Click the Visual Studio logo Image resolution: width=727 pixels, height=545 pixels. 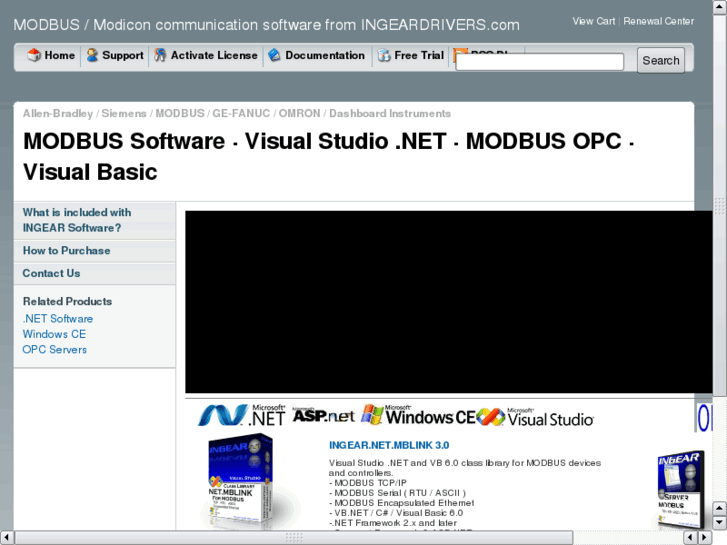(536, 417)
